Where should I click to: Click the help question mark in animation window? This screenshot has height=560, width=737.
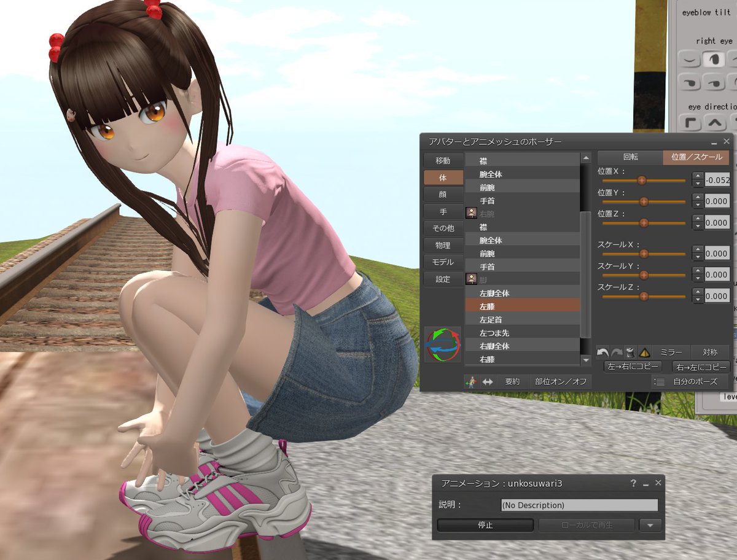point(633,483)
